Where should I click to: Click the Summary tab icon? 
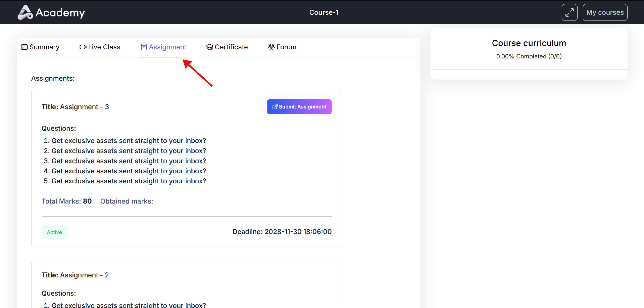coord(24,47)
